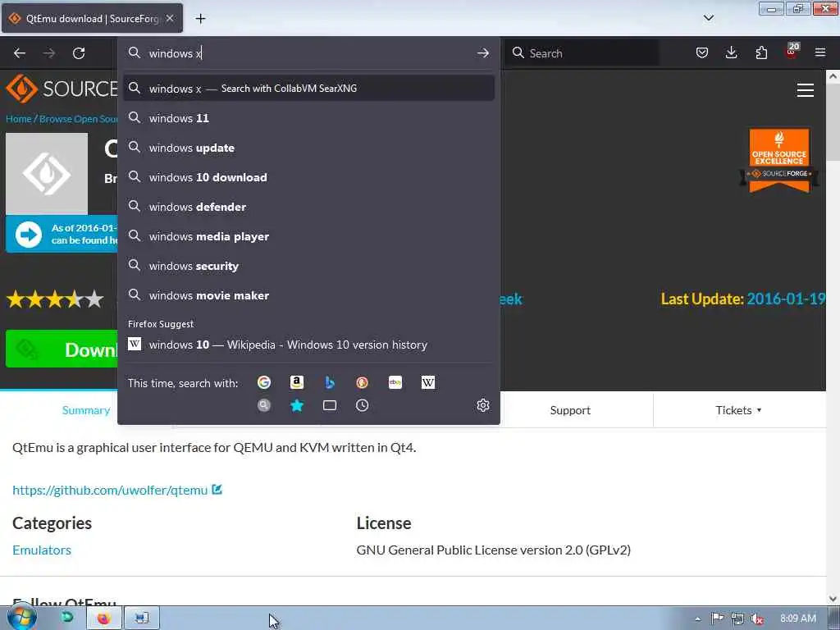The height and width of the screenshot is (630, 840).
Task: Click the extension icon with badge 20
Action: (792, 52)
